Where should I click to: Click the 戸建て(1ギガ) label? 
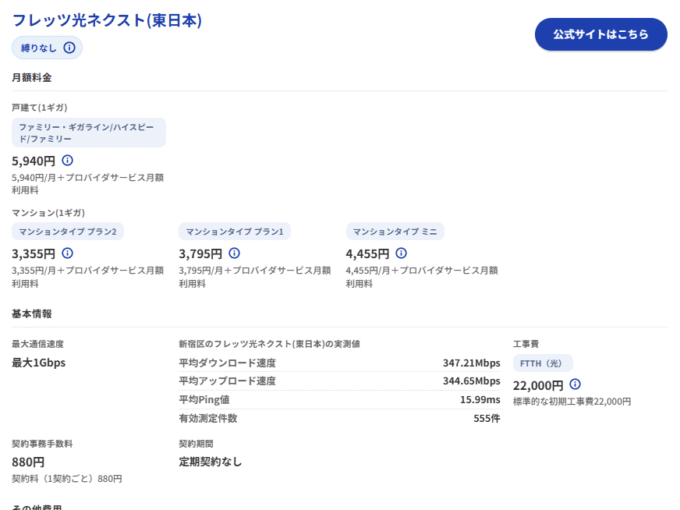coord(39,108)
